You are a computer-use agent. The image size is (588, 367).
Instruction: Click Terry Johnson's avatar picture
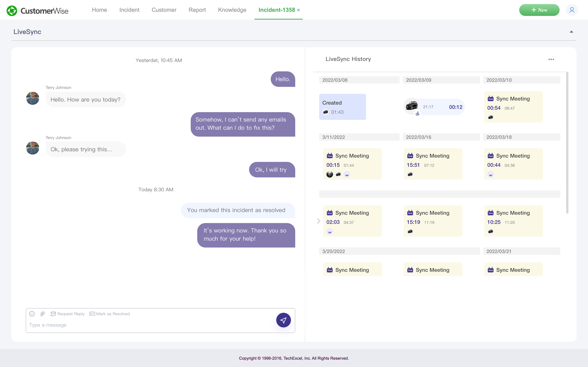click(x=32, y=98)
